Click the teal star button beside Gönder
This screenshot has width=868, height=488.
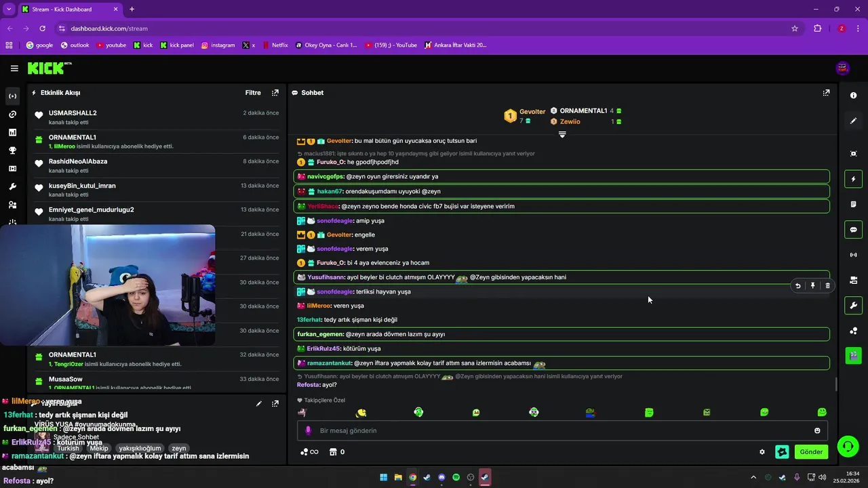pyautogui.click(x=782, y=452)
